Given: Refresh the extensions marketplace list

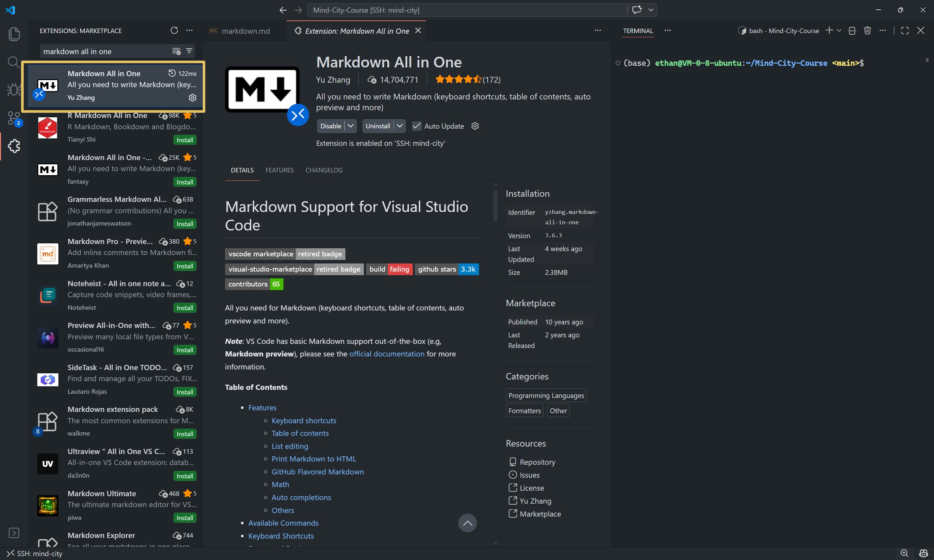Looking at the screenshot, I should tap(174, 30).
